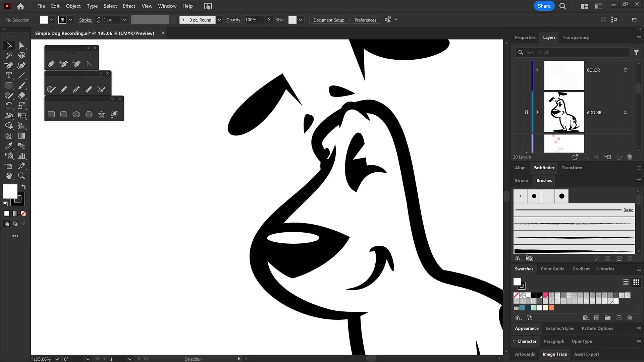This screenshot has height=362, width=644.
Task: Switch to the Gradient tab
Action: coord(581,269)
